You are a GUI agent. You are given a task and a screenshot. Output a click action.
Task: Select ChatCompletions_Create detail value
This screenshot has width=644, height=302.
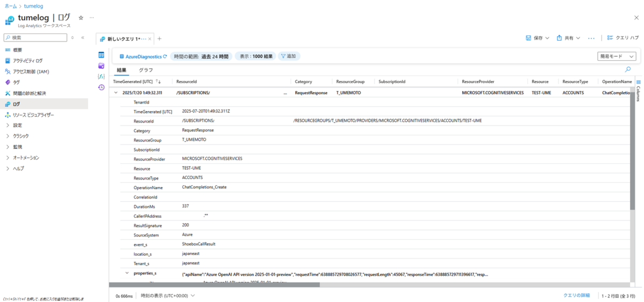204,188
